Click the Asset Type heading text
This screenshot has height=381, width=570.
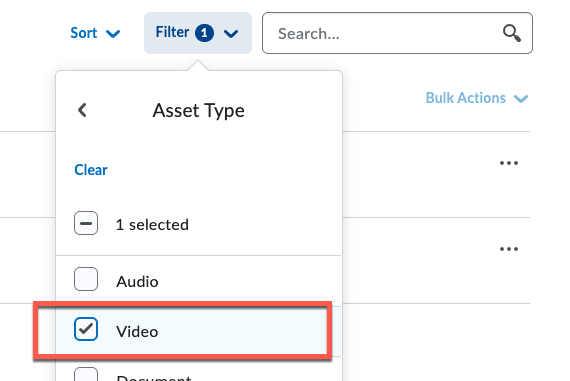pyautogui.click(x=198, y=111)
